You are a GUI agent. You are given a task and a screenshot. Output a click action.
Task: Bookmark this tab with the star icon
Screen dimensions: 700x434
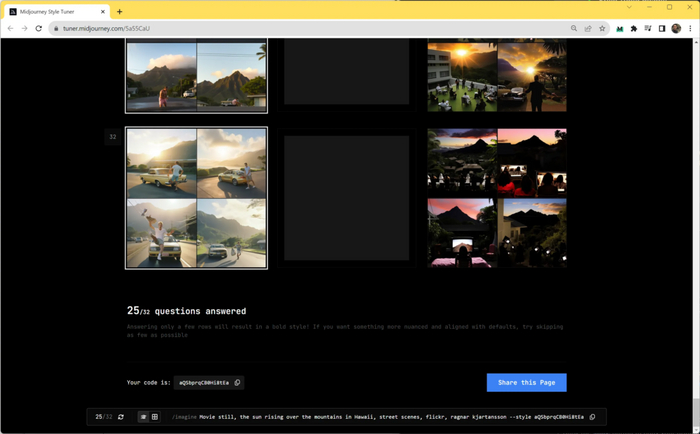click(x=602, y=29)
